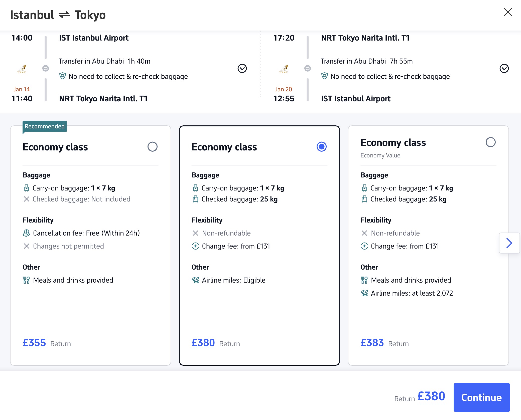Expand the return Abu Dhabi transfer details

pos(504,68)
